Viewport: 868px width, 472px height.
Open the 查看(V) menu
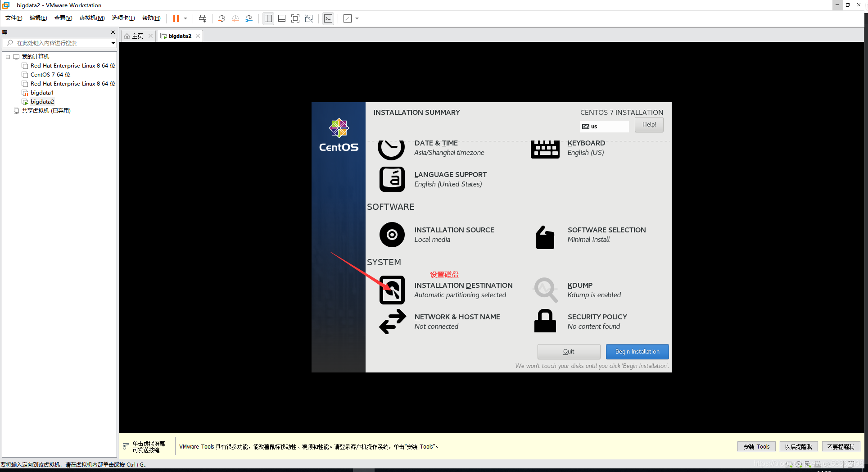click(63, 18)
